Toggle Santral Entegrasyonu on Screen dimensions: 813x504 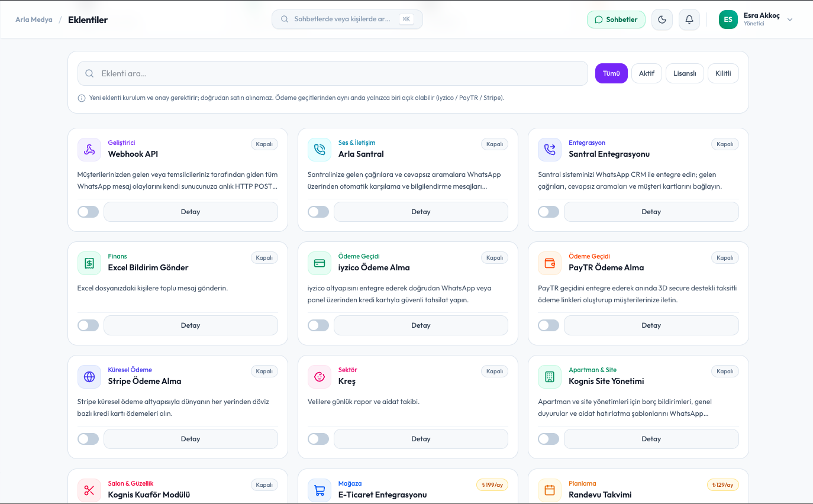[549, 212]
